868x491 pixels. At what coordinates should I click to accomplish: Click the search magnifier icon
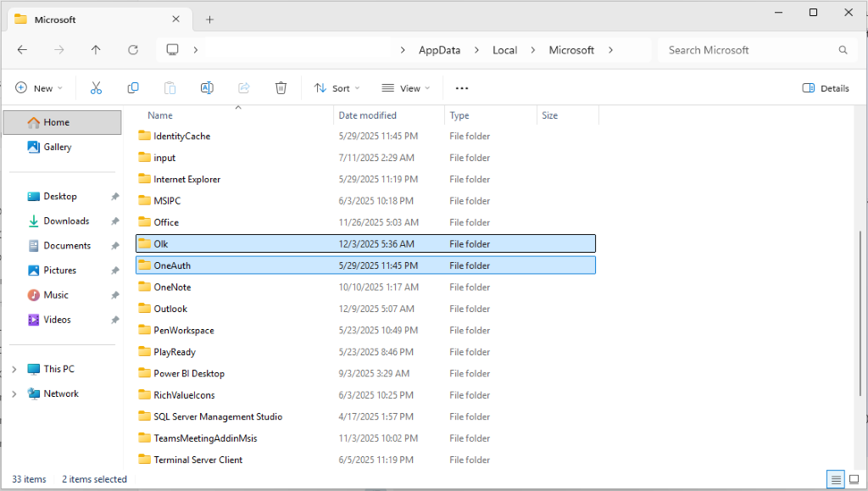843,50
